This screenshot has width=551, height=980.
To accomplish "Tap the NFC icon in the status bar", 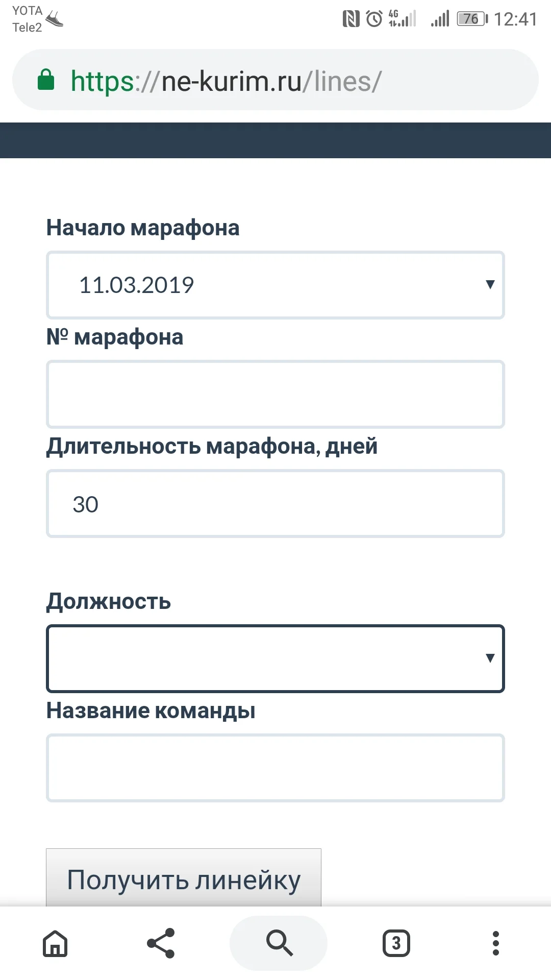I will [350, 18].
